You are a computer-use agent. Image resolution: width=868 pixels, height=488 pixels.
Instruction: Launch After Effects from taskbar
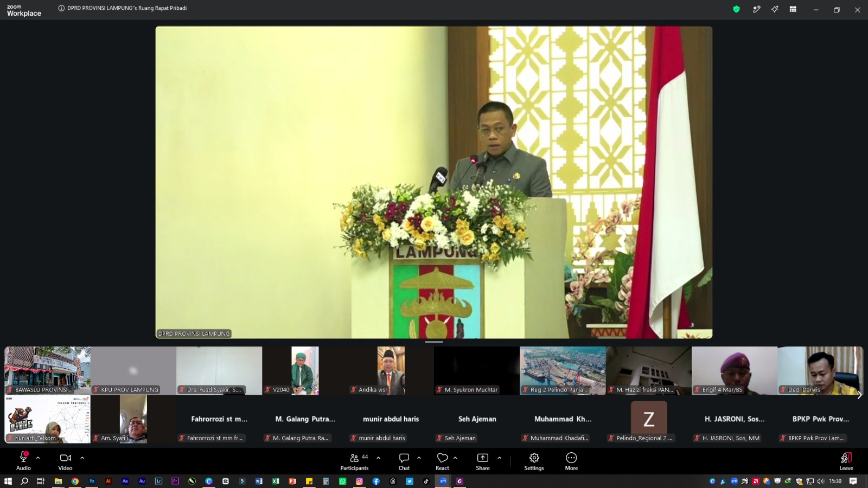click(125, 481)
